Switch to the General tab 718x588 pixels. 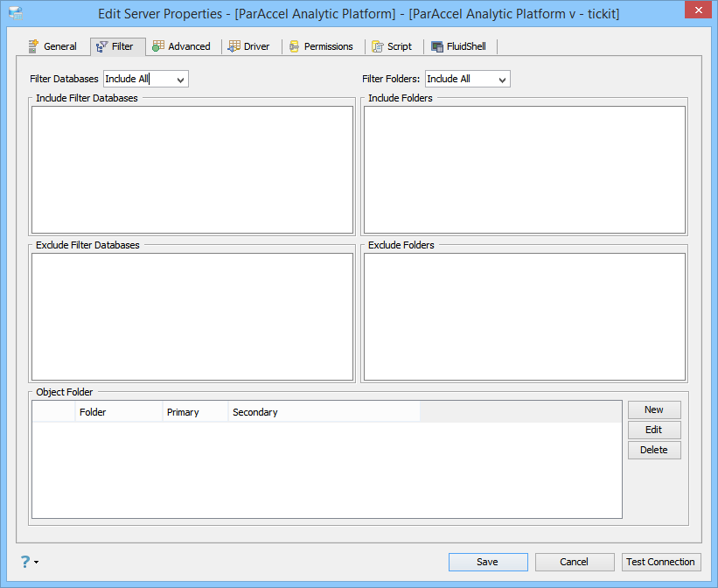click(52, 46)
